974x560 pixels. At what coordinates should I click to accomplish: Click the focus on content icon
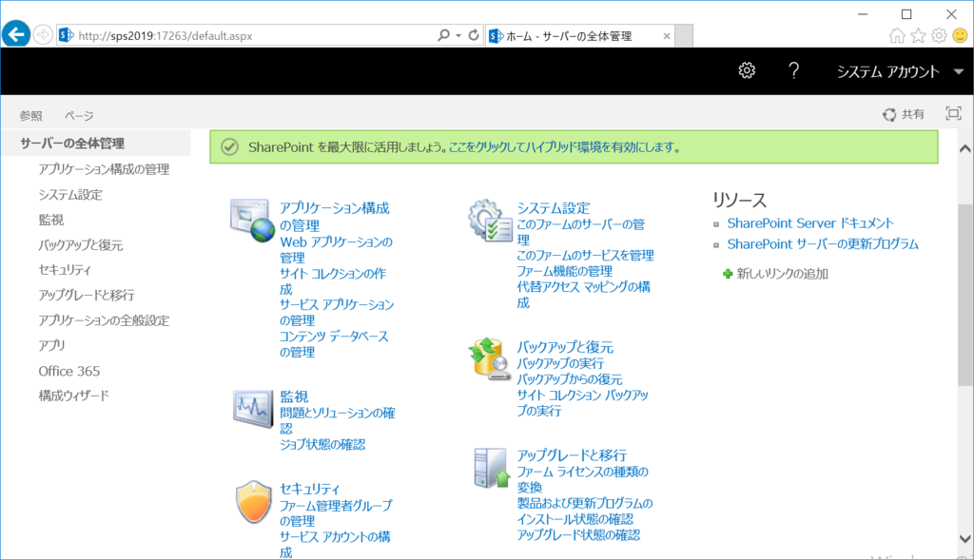coord(953,113)
